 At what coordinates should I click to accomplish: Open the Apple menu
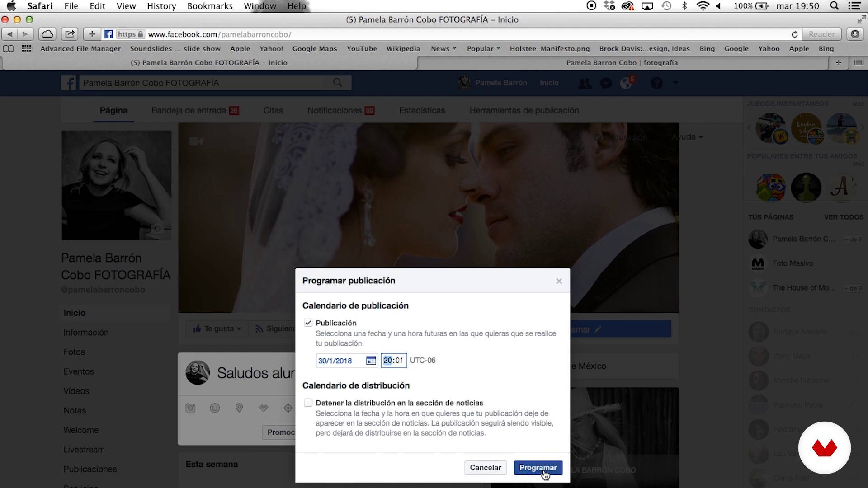click(x=11, y=6)
